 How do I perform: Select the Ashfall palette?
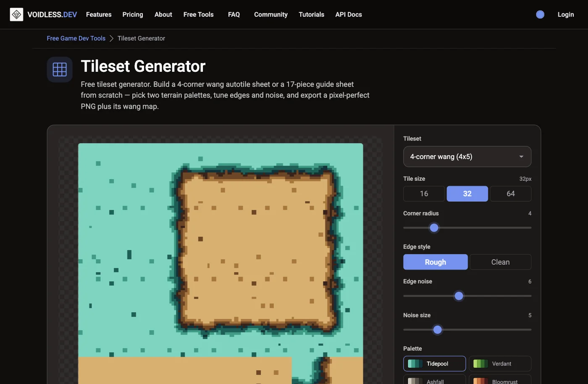tap(435, 380)
